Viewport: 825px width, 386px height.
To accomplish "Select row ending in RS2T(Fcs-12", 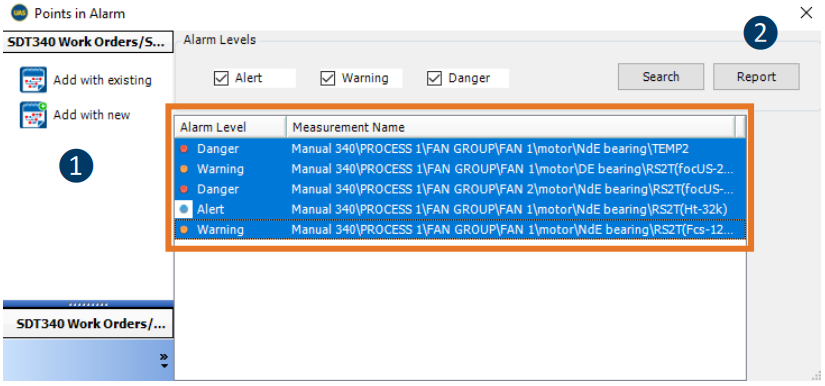I will tap(460, 229).
